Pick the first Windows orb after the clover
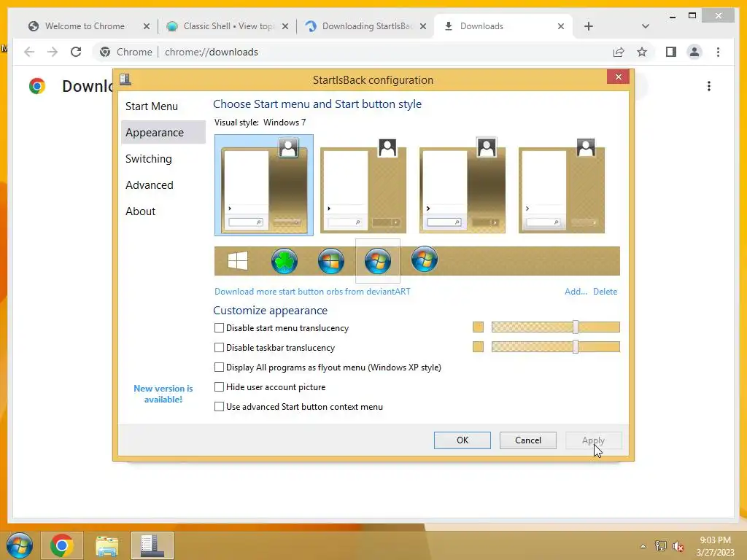The image size is (747, 560). pos(331,261)
